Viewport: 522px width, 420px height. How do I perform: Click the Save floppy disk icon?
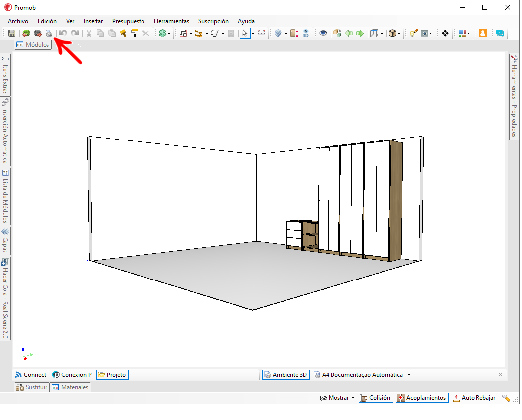(x=11, y=33)
